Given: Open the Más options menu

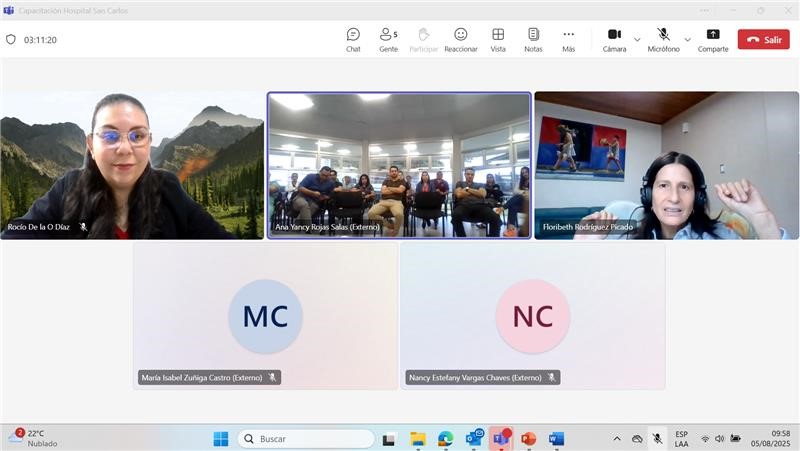Looking at the screenshot, I should 568,40.
